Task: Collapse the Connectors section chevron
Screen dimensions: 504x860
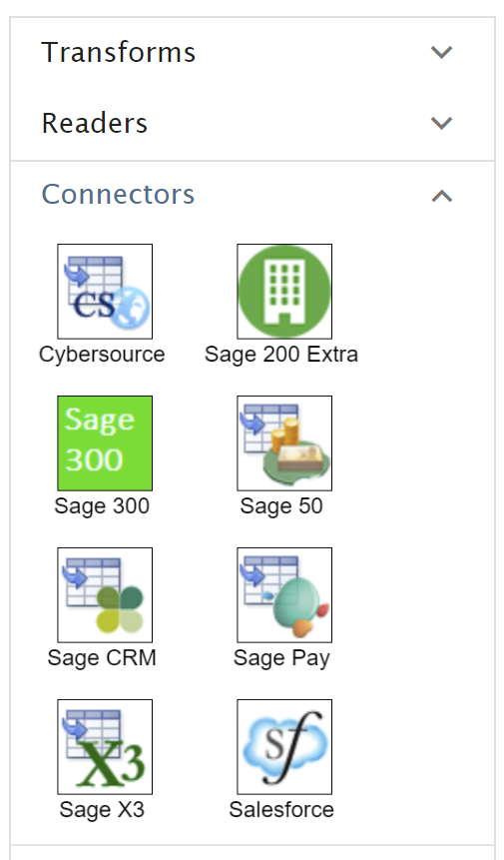Action: click(x=441, y=196)
